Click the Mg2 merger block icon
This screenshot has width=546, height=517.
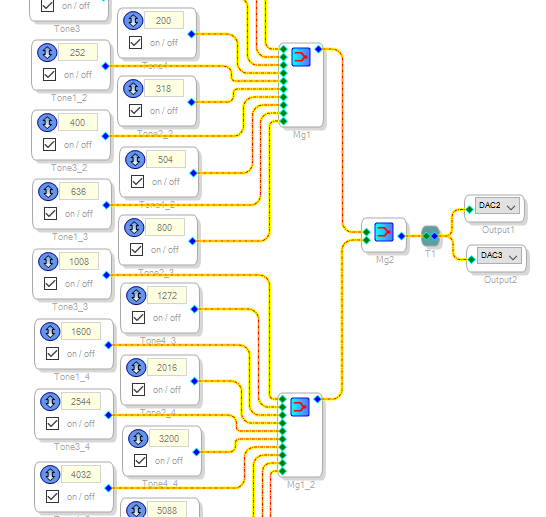(384, 232)
